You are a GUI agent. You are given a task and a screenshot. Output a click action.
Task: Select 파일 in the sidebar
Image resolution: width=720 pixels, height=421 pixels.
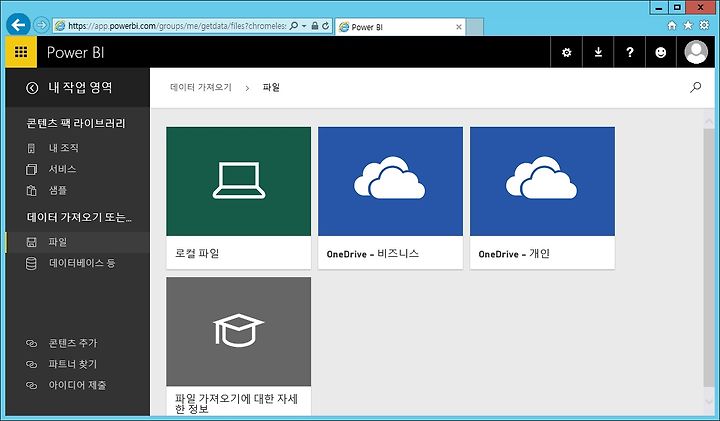(x=77, y=242)
